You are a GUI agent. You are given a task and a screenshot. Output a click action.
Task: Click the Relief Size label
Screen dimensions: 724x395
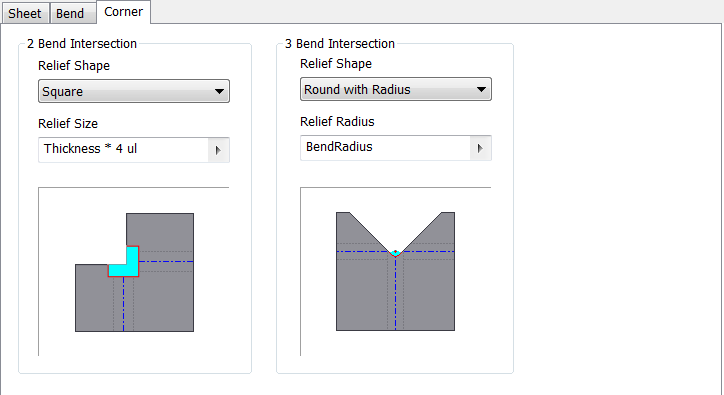tap(68, 124)
